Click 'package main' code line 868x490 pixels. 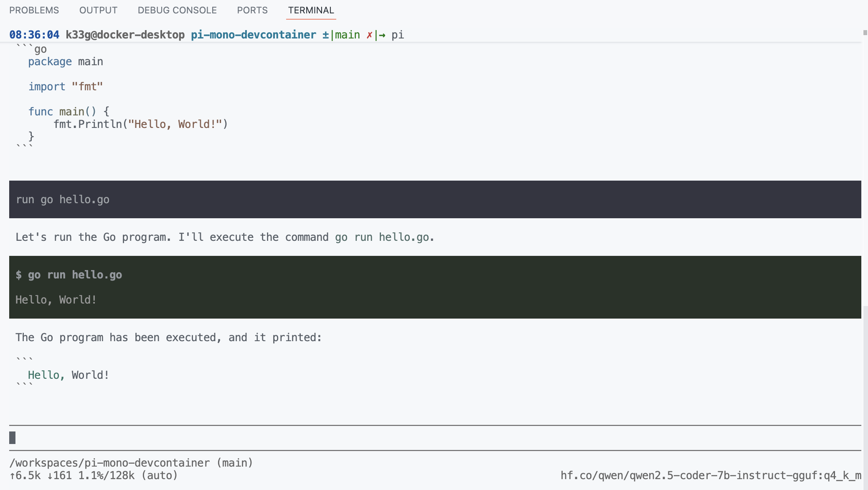[x=66, y=61]
